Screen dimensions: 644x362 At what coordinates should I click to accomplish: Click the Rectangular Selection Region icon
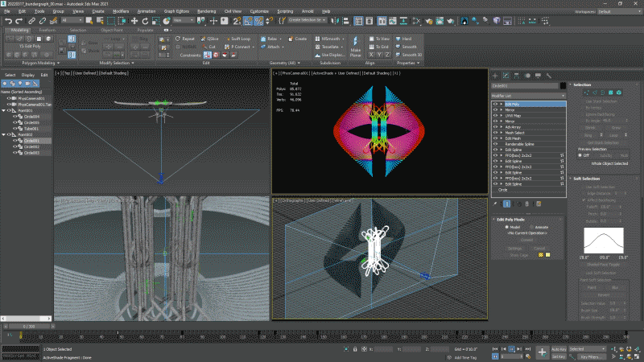(x=111, y=21)
